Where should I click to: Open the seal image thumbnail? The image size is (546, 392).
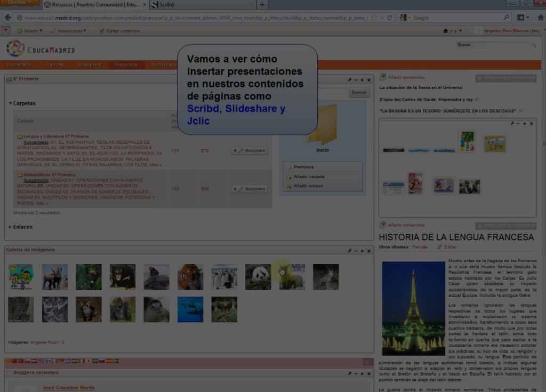coord(156,309)
